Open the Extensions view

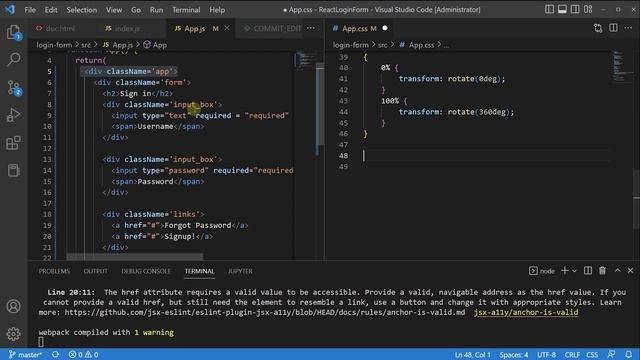(13, 143)
